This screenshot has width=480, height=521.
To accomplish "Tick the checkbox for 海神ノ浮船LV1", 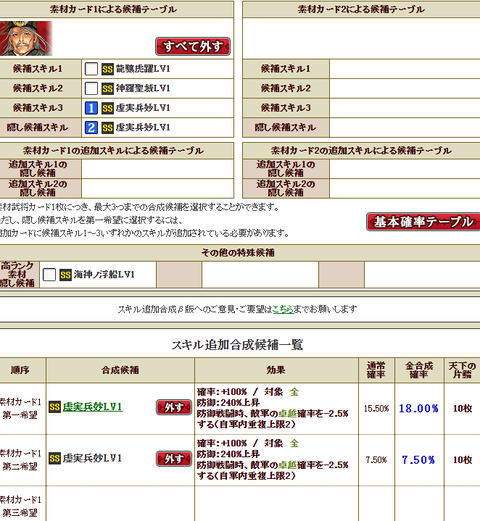I will coord(49,275).
